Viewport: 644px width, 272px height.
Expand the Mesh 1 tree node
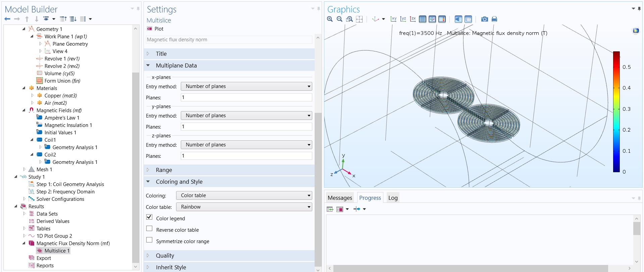(x=24, y=169)
